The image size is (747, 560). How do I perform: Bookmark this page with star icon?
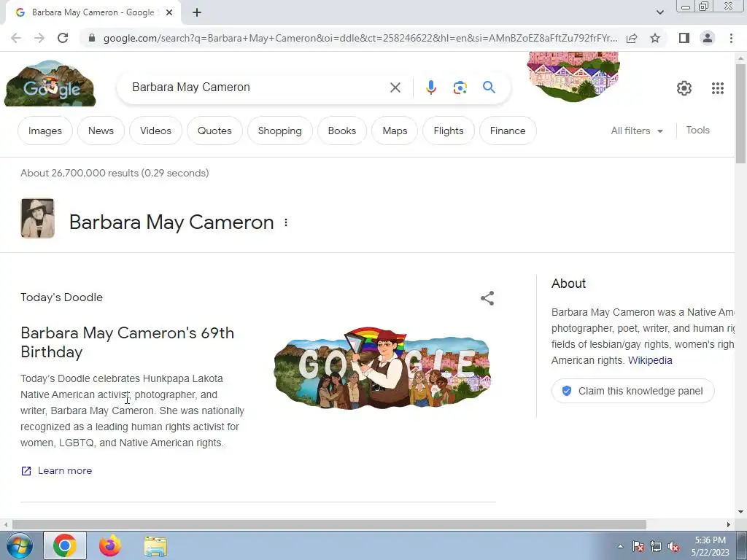point(655,38)
